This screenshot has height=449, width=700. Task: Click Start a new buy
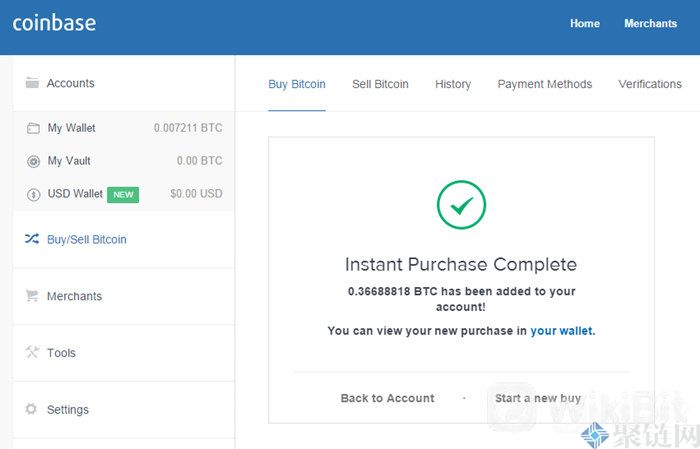point(538,398)
